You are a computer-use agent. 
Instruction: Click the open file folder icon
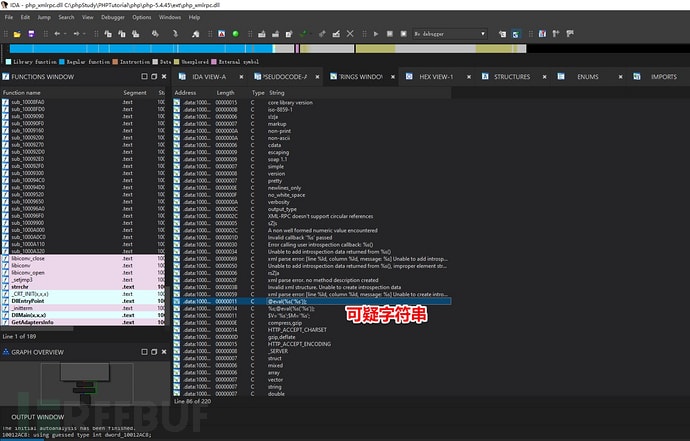pyautogui.click(x=17, y=34)
